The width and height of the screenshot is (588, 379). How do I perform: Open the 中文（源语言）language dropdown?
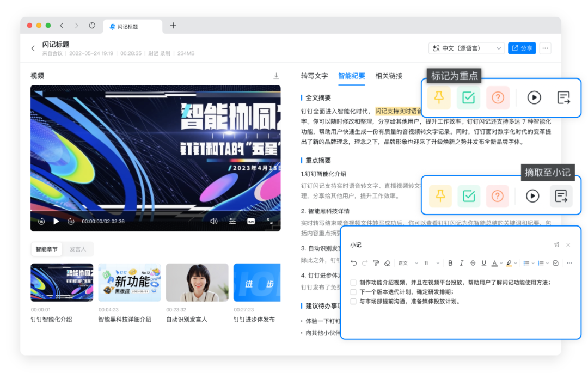tap(467, 48)
